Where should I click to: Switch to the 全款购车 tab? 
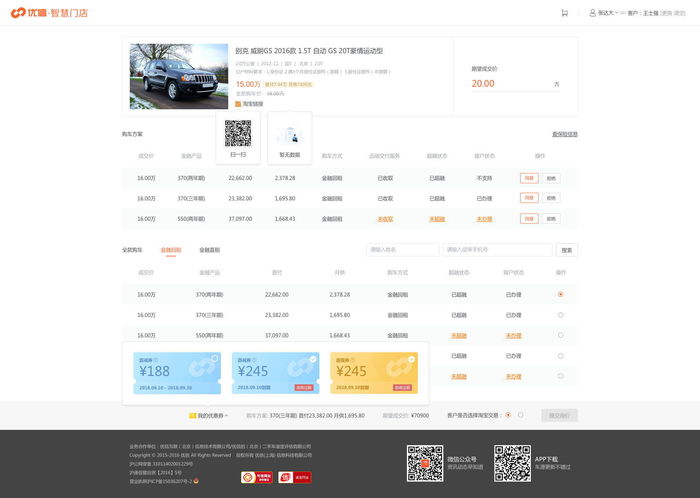[x=132, y=250]
